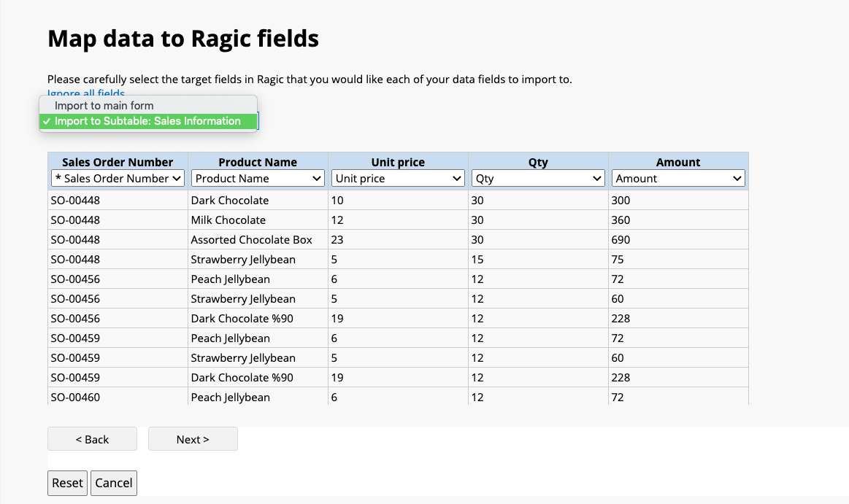Viewport: 849px width, 504px height.
Task: Click the amount value 300
Action: pos(621,200)
